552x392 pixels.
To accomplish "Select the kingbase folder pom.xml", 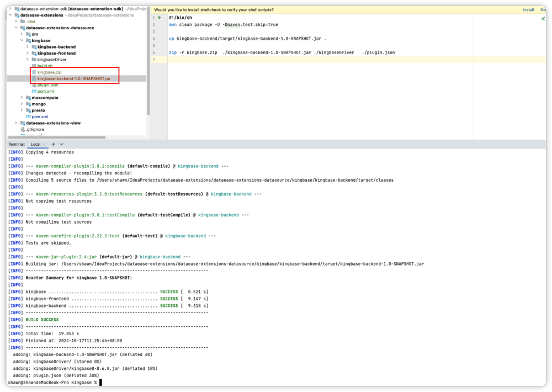I will pos(45,91).
